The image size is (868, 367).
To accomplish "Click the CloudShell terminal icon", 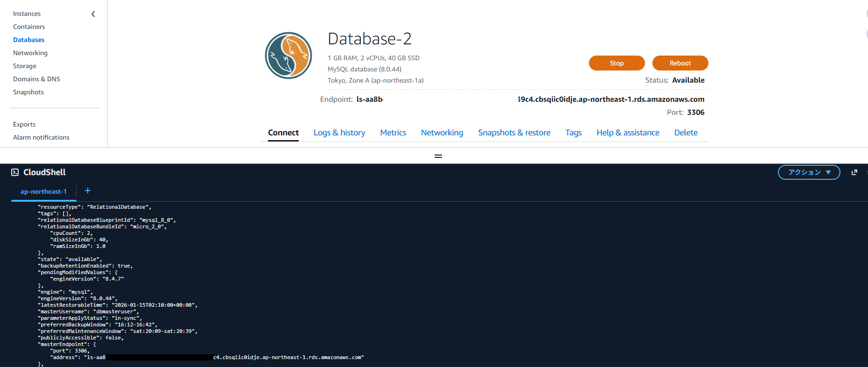I will (x=15, y=172).
